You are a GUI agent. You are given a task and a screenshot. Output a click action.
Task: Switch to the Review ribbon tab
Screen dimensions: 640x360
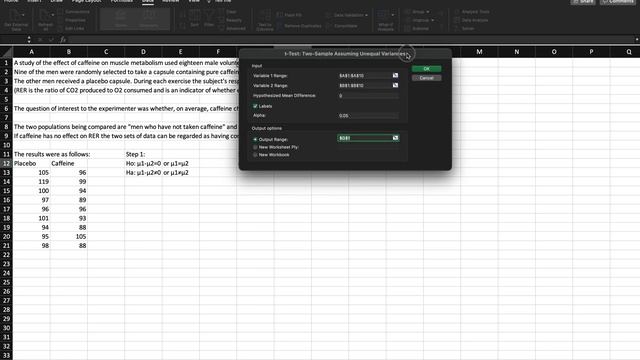click(x=171, y=1)
